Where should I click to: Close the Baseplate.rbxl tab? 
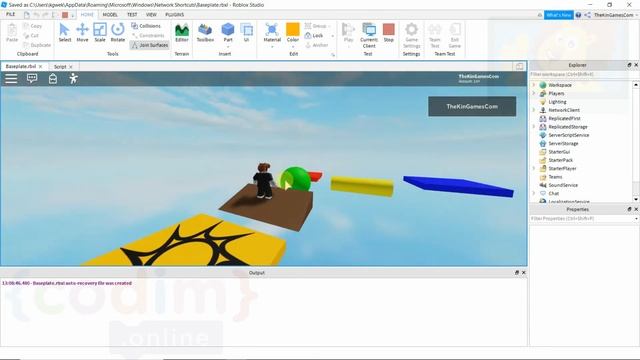click(x=40, y=67)
